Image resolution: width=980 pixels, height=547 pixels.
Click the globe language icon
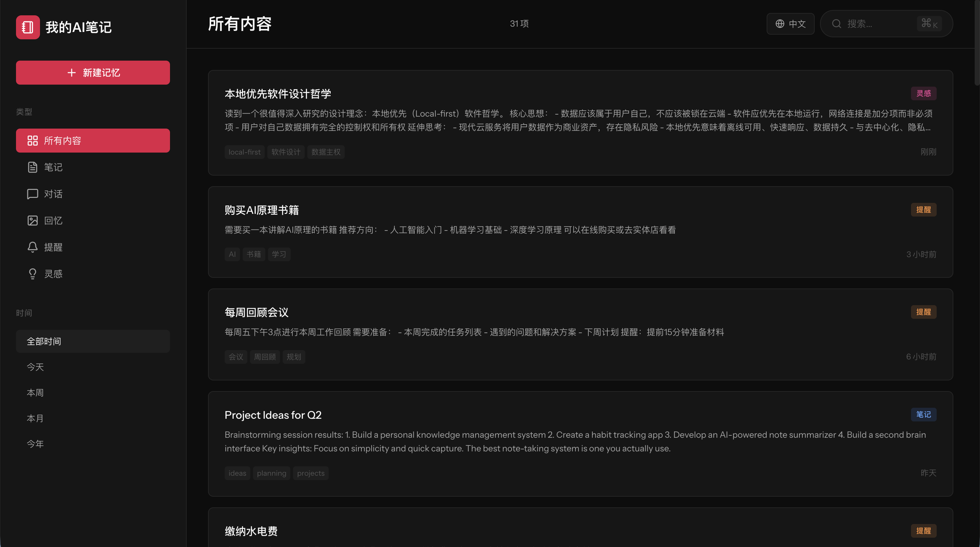click(x=780, y=24)
